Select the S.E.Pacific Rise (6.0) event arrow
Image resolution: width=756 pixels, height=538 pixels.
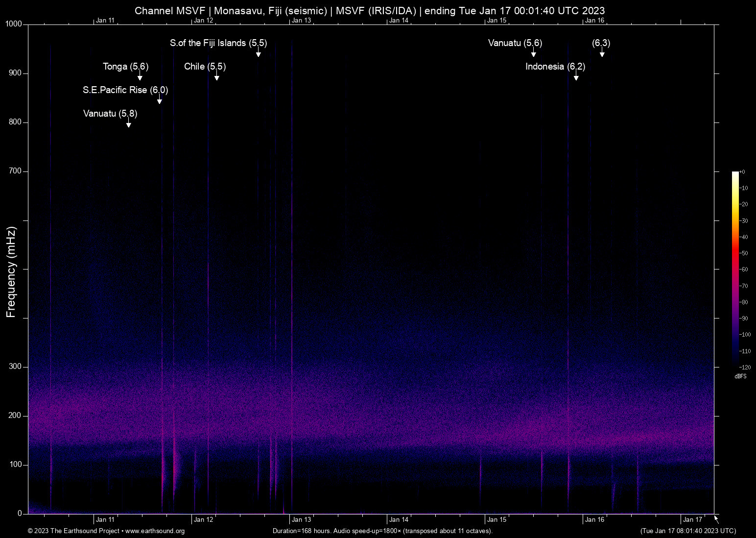[x=159, y=100]
